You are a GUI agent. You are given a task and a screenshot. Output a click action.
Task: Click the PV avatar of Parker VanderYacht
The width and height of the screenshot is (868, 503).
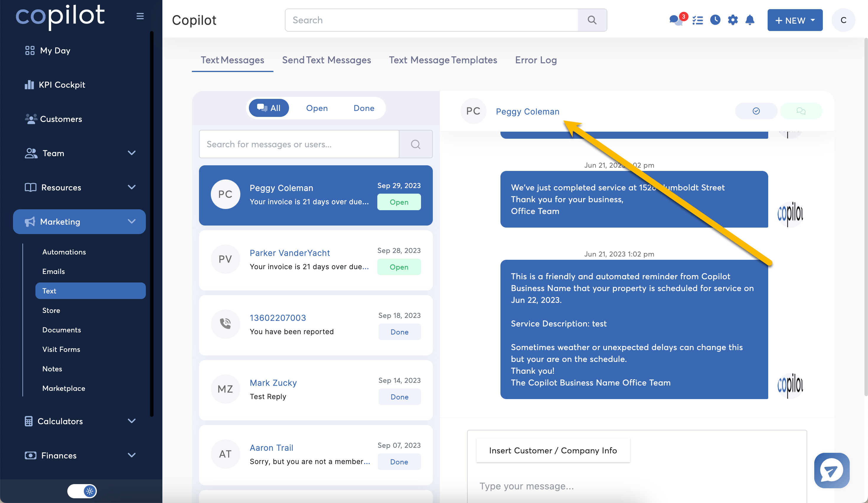pos(225,259)
